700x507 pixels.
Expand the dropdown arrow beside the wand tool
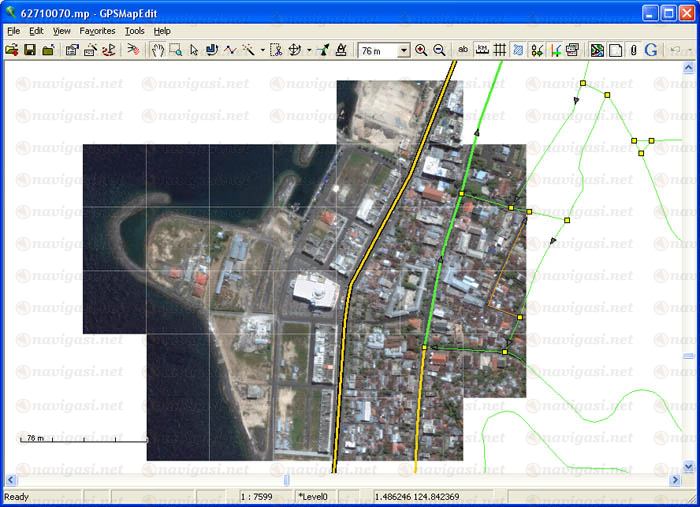[x=263, y=50]
